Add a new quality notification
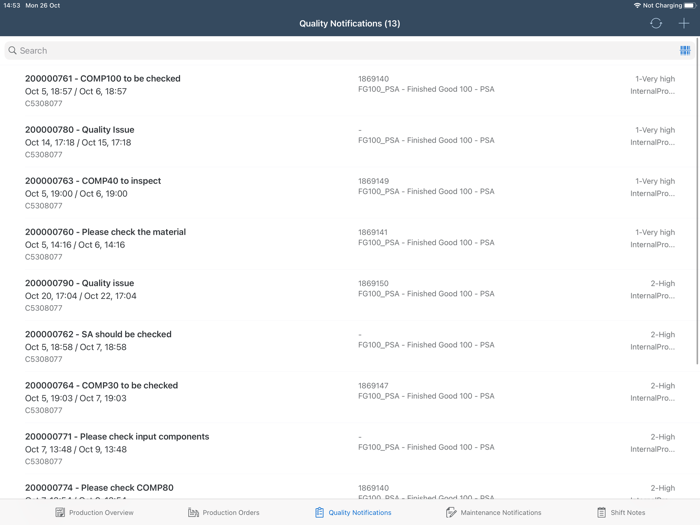 pos(683,24)
